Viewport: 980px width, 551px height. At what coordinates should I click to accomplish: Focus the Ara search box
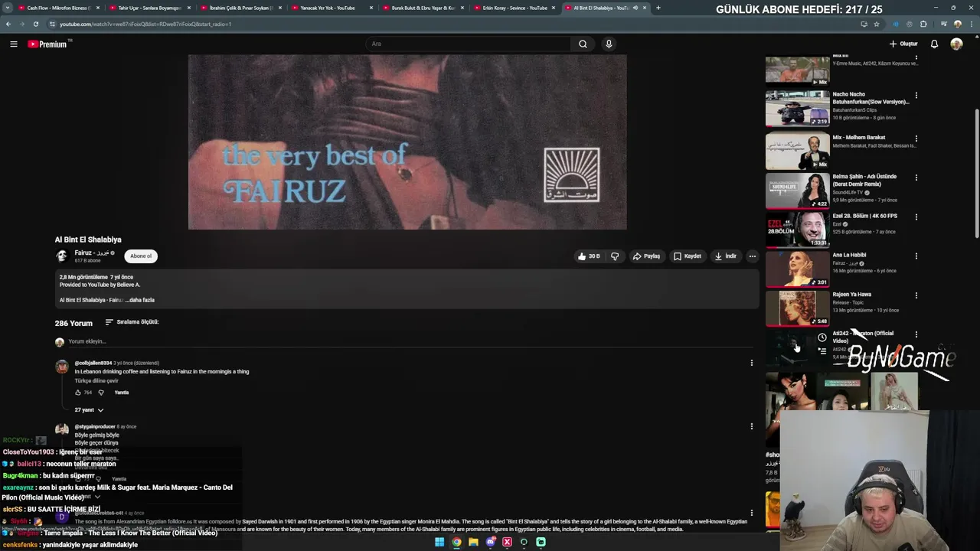pos(469,44)
